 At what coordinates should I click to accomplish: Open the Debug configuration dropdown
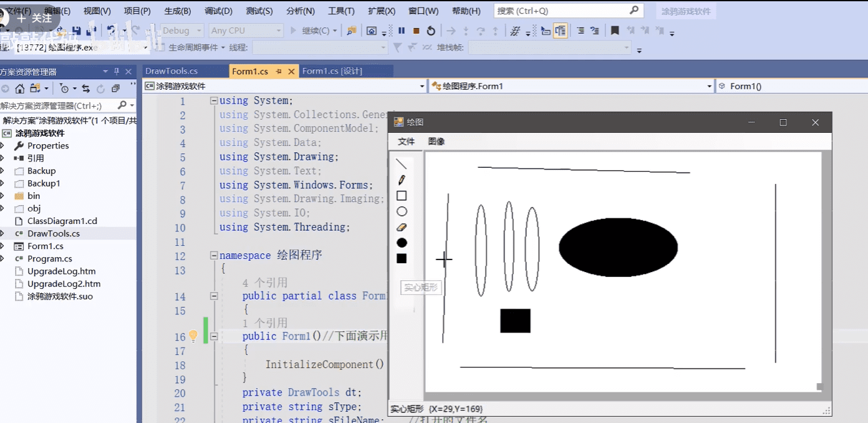[181, 31]
